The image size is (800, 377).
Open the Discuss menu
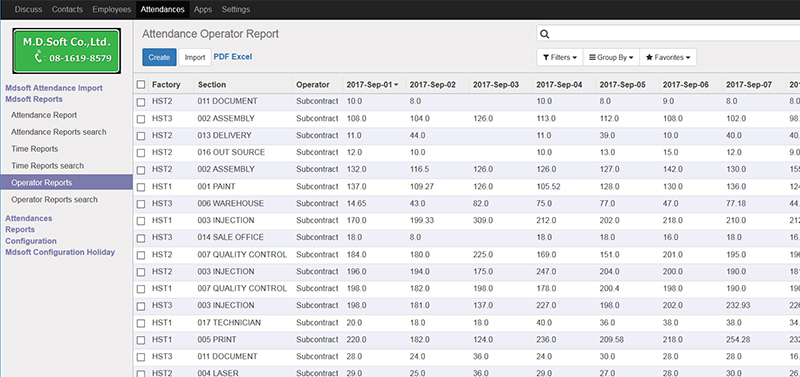tap(29, 9)
